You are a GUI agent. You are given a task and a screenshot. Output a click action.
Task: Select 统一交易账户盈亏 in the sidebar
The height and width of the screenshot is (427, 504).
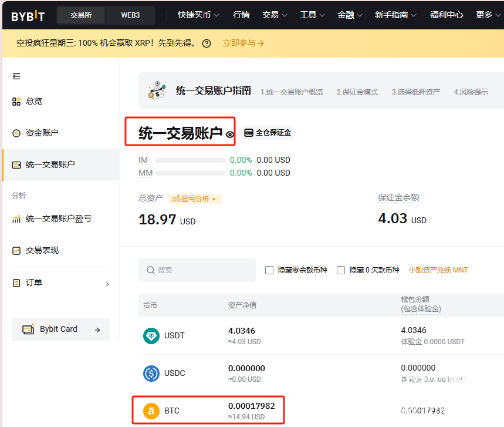coord(59,219)
